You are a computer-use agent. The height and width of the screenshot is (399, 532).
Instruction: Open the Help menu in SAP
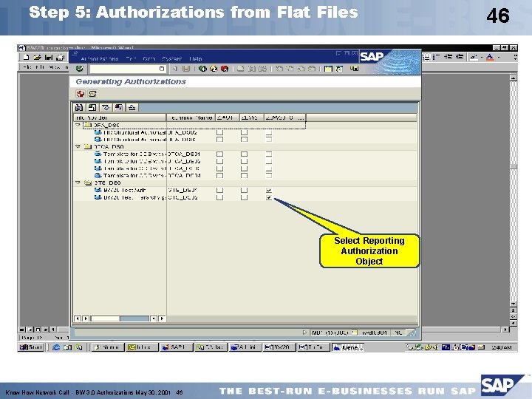196,58
